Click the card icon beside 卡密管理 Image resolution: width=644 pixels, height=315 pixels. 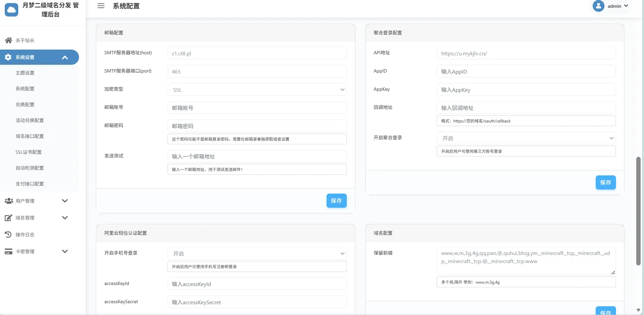pyautogui.click(x=8, y=252)
